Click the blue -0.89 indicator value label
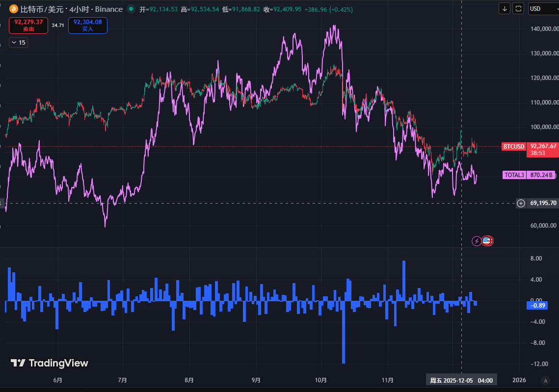This screenshot has height=392, width=559. (x=539, y=306)
